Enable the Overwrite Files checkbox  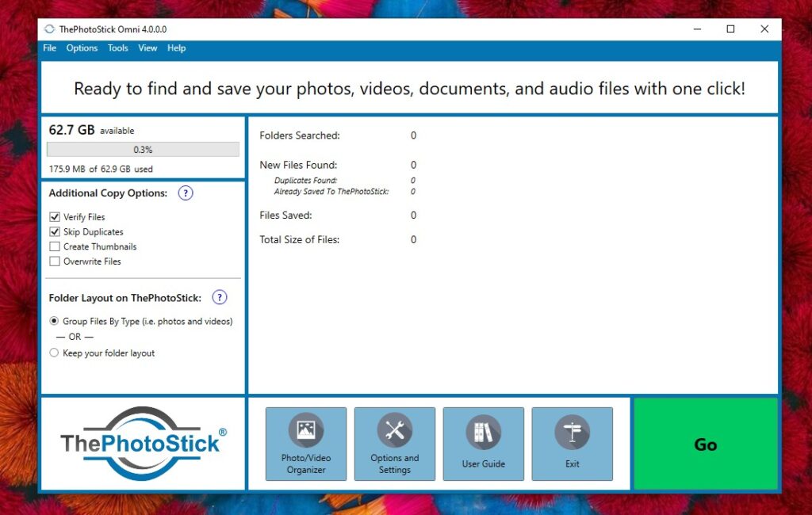55,261
